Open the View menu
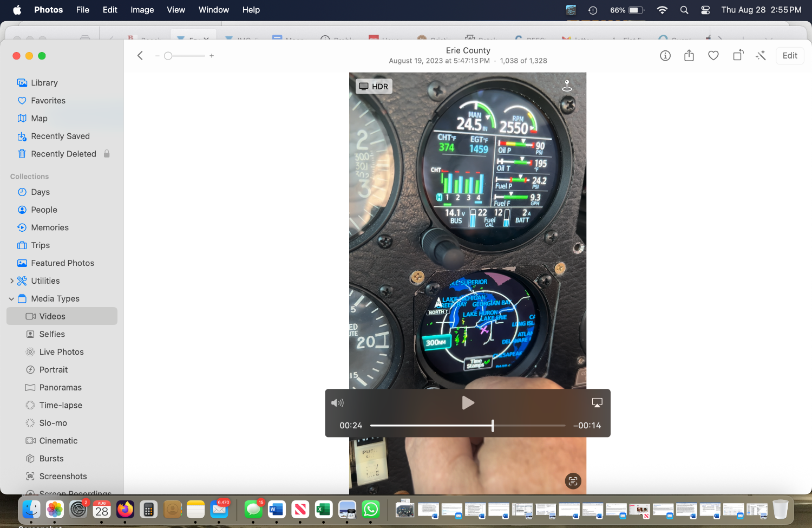 176,10
